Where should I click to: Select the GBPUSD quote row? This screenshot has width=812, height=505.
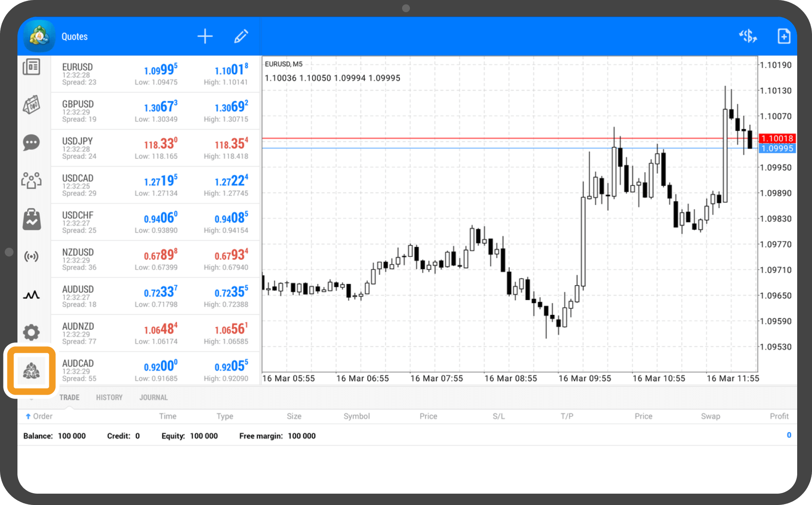(155, 111)
